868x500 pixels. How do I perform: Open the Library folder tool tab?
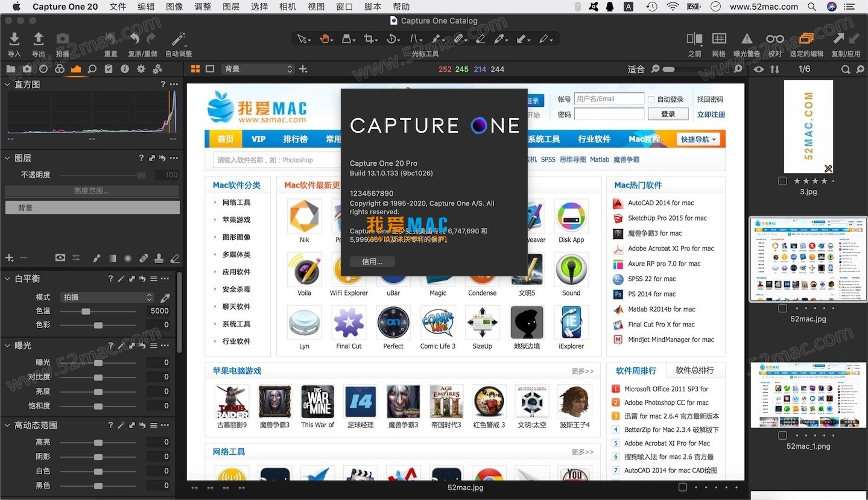[10, 69]
